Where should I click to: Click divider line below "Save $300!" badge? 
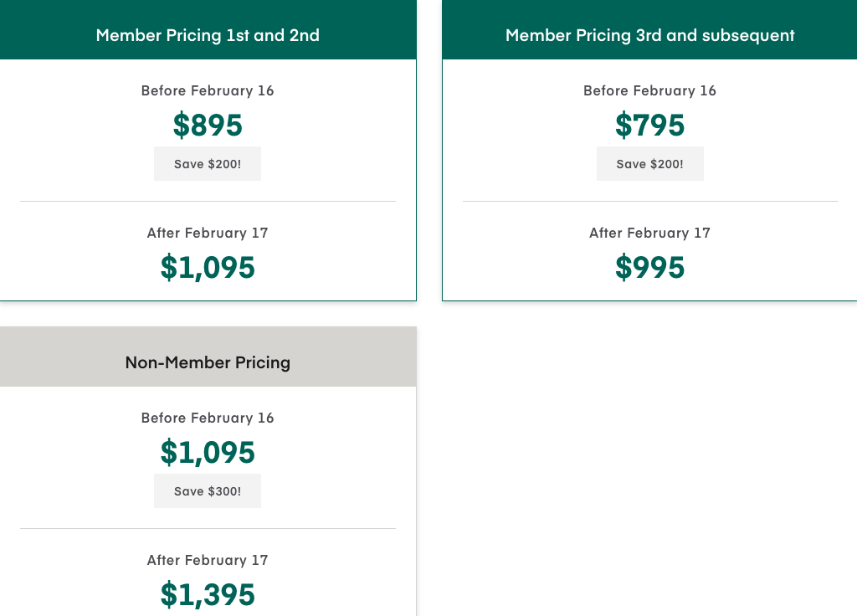pyautogui.click(x=208, y=528)
